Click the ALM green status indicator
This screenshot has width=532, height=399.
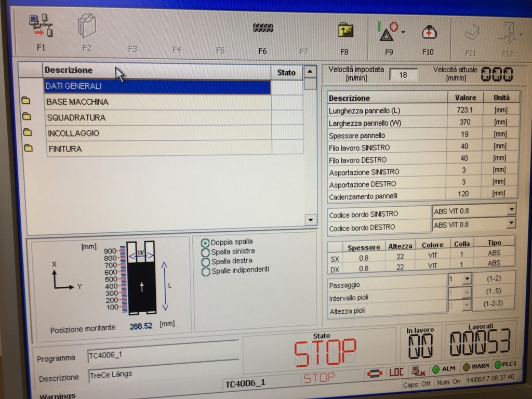(x=436, y=369)
